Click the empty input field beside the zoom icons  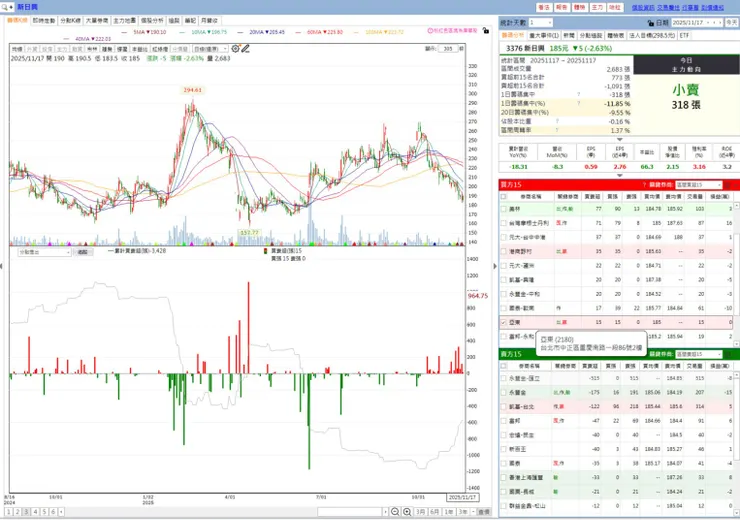(x=349, y=512)
